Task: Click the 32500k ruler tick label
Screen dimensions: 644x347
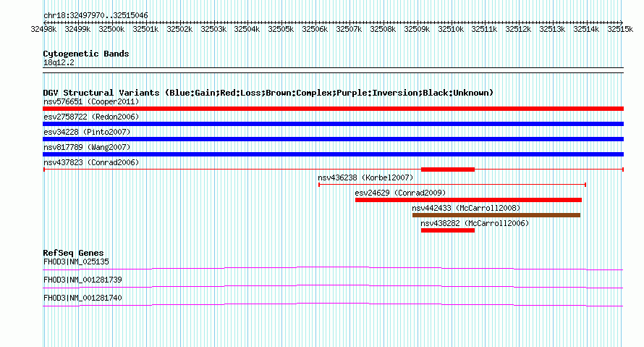Action: click(x=111, y=29)
